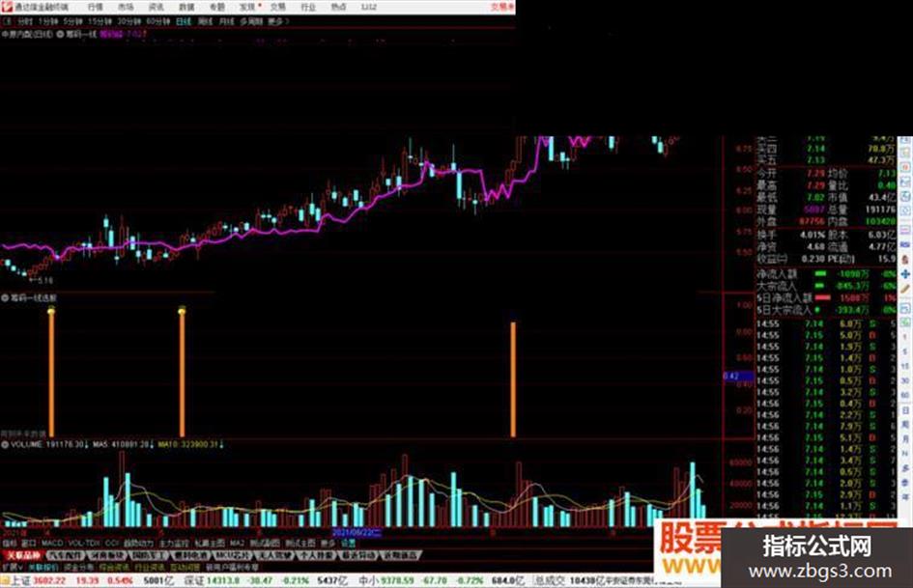Viewport: 913px width, 588px height.
Task: Switch to 30-minute period in right sidebar
Action: [x=905, y=380]
